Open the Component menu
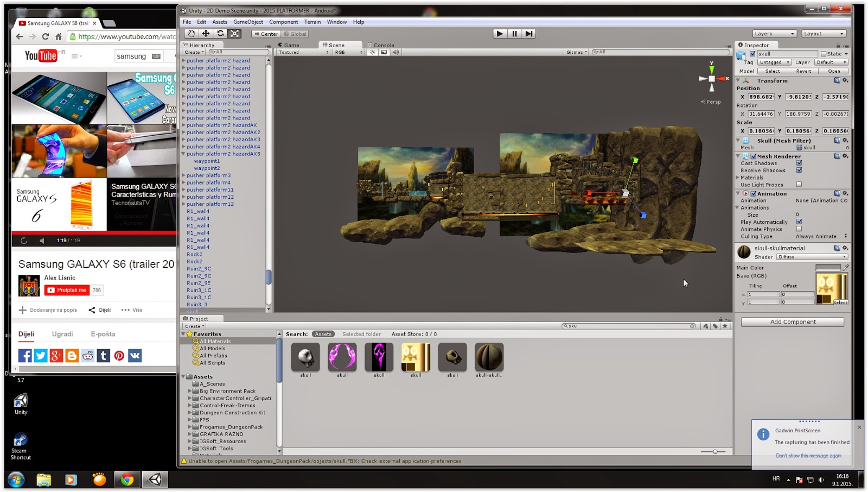868x492 pixels. point(284,22)
